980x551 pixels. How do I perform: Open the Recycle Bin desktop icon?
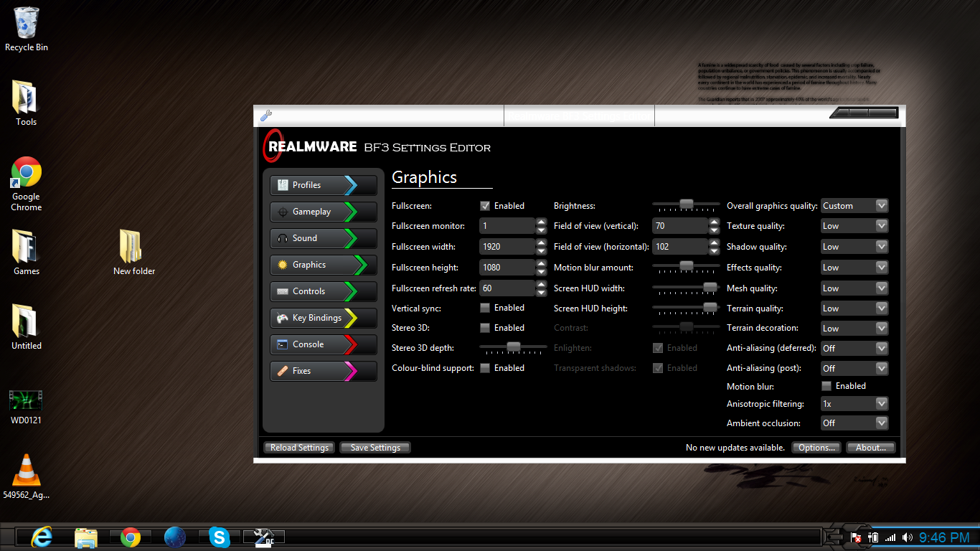[27, 29]
